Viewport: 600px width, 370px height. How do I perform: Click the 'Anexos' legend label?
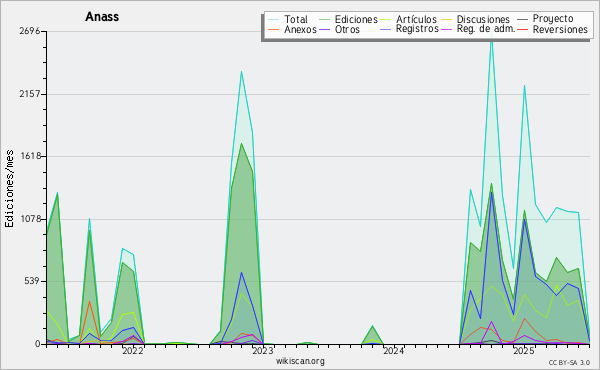point(300,30)
